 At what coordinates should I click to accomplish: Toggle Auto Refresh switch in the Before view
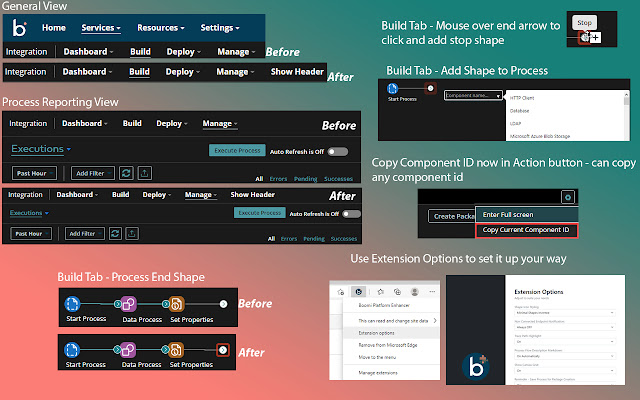tap(337, 151)
